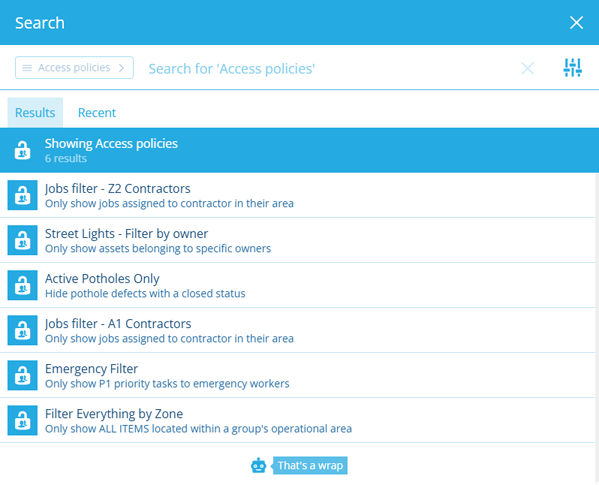Click the Emergency Filter lock icon
The image size is (599, 485).
point(23,375)
